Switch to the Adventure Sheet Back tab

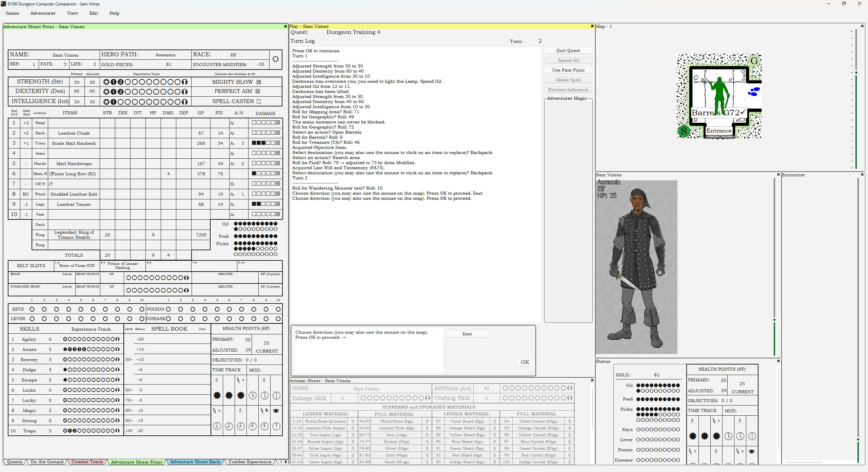pyautogui.click(x=195, y=462)
